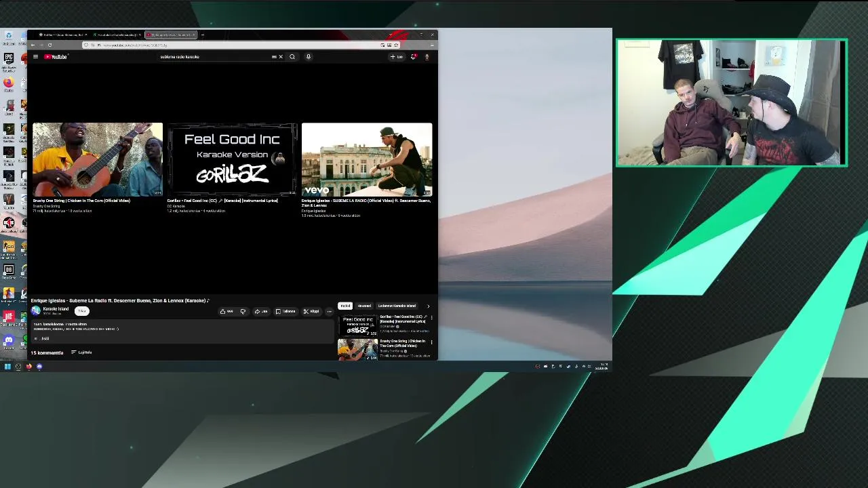
Task: Like the video with thumbs up
Action: [226, 312]
